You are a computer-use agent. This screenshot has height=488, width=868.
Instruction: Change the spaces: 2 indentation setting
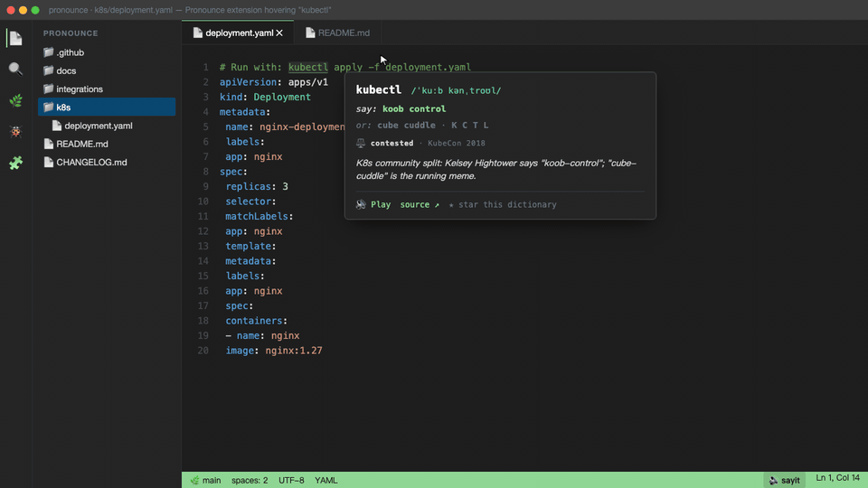(x=250, y=480)
